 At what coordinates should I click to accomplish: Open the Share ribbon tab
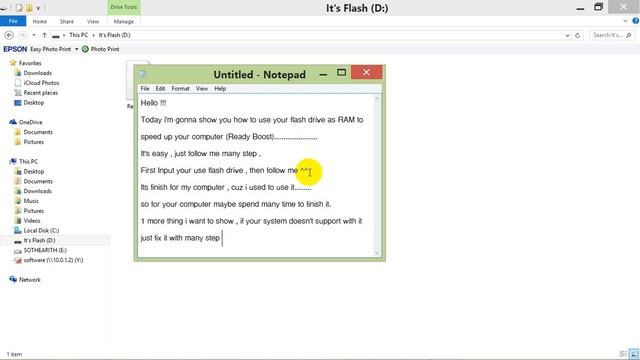[x=67, y=21]
